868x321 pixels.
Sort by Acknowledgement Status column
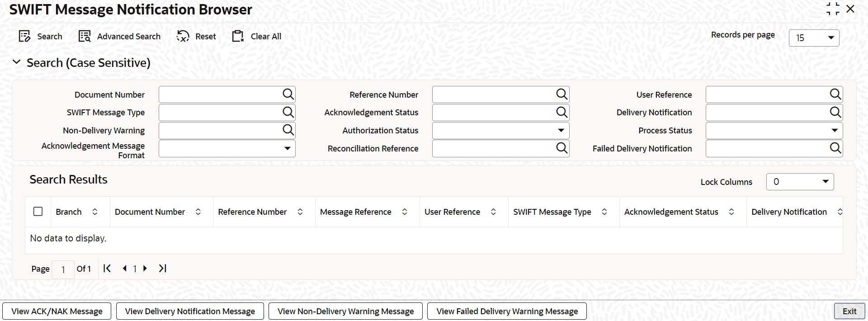(731, 212)
